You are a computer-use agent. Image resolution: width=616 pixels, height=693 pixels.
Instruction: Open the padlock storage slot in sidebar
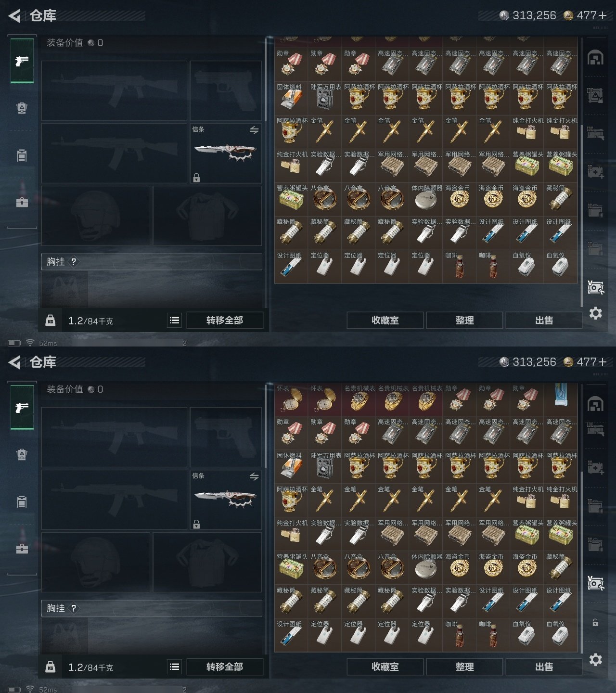click(x=595, y=622)
